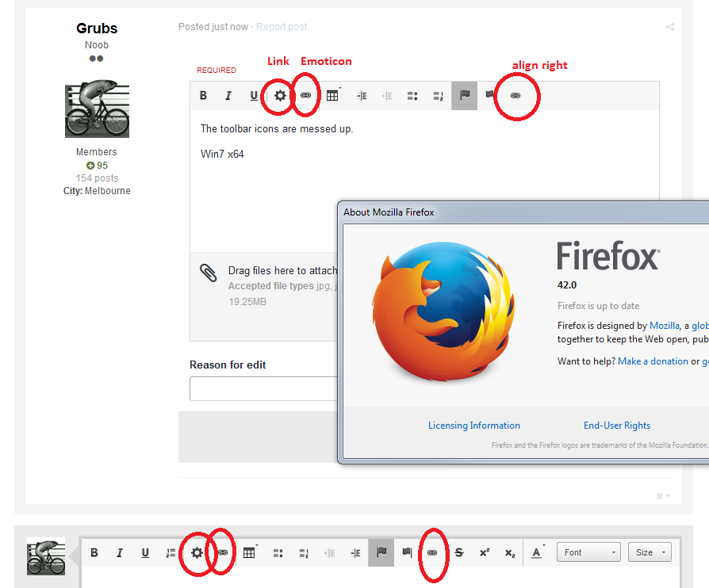Toggle highlighted flag button in reply toolbar

click(381, 552)
